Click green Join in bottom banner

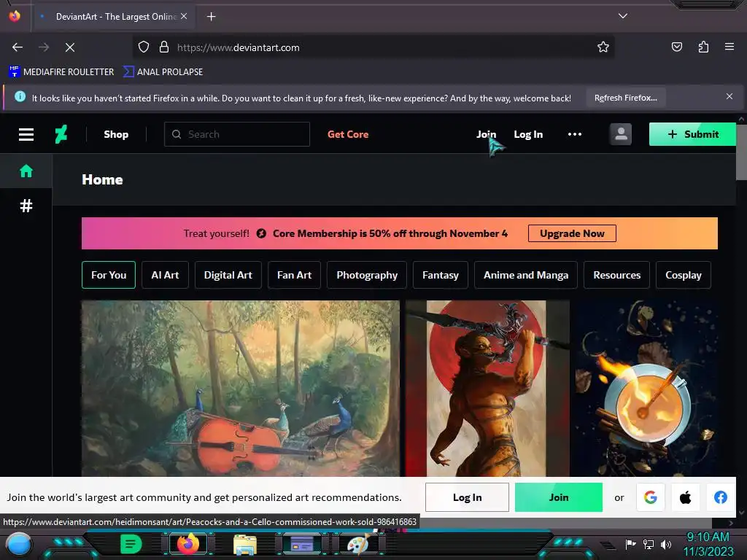558,497
